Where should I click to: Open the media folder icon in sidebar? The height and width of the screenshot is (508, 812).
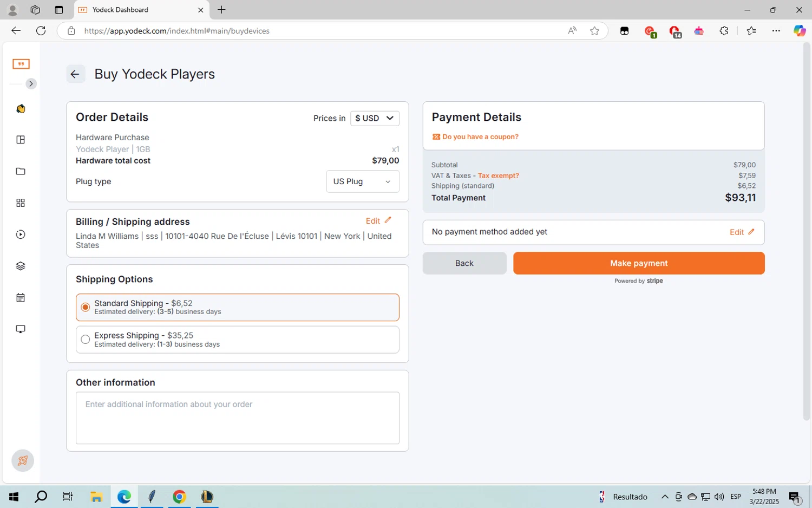(x=21, y=171)
